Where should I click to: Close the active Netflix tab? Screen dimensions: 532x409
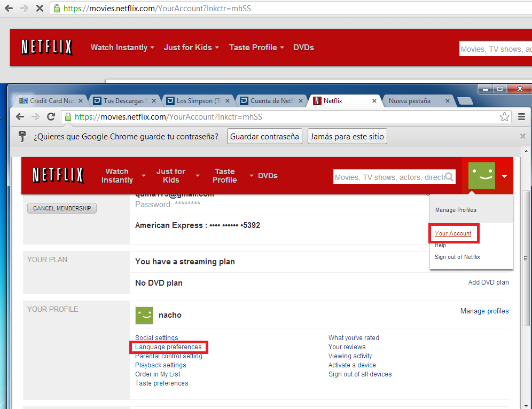374,101
